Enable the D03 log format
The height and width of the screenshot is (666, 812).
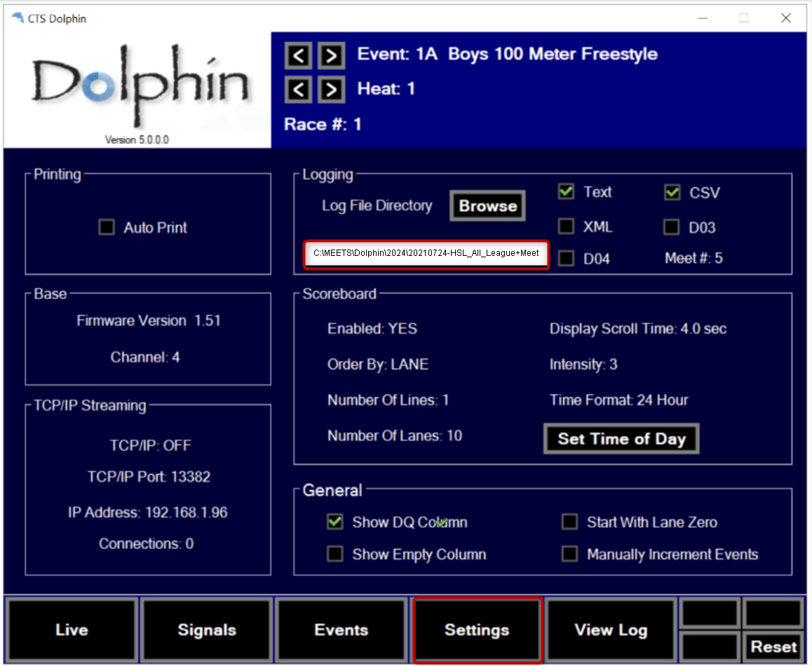point(672,227)
